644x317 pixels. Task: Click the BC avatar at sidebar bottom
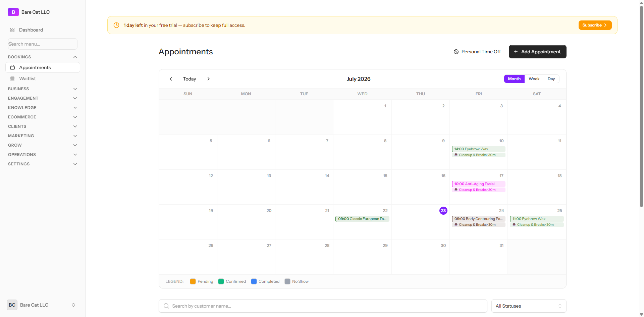pyautogui.click(x=12, y=305)
